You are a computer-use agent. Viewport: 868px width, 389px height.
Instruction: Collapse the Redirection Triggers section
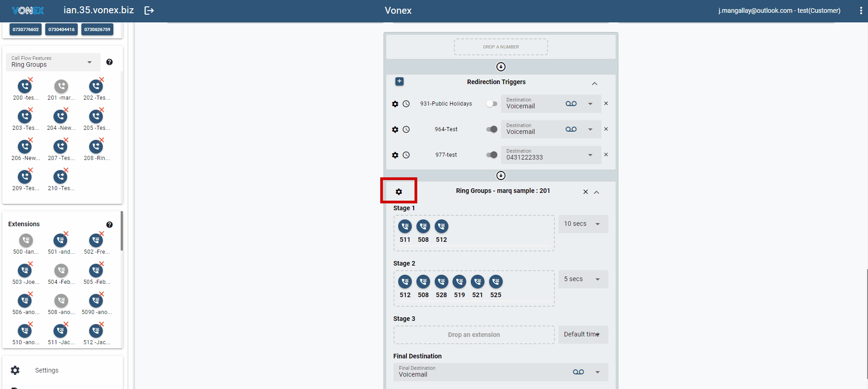[x=594, y=83]
